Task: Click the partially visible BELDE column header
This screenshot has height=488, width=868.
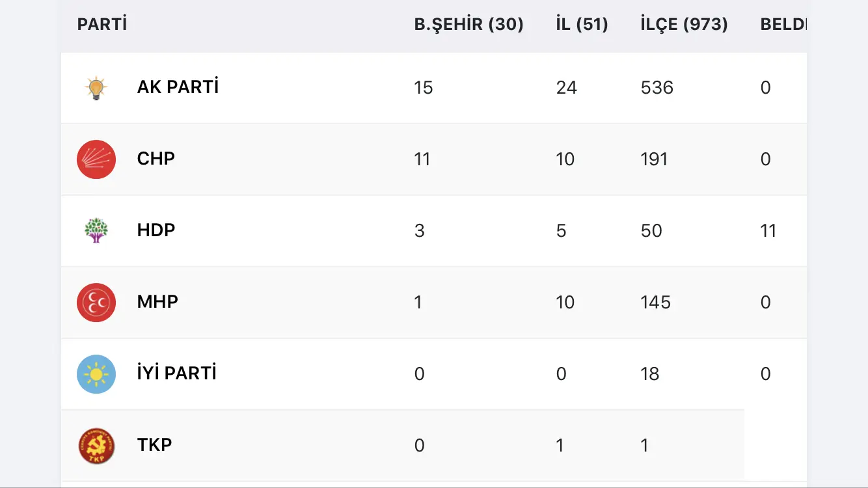Action: pos(783,25)
